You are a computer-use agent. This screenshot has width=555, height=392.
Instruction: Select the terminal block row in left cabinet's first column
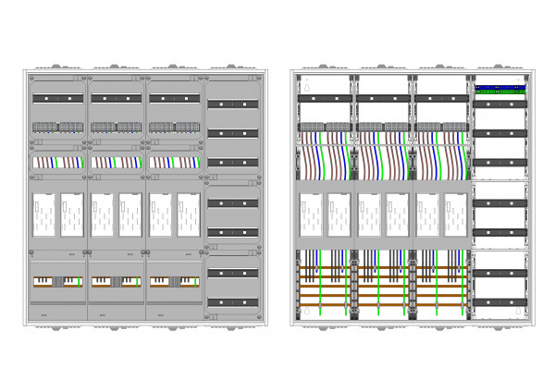tap(58, 127)
